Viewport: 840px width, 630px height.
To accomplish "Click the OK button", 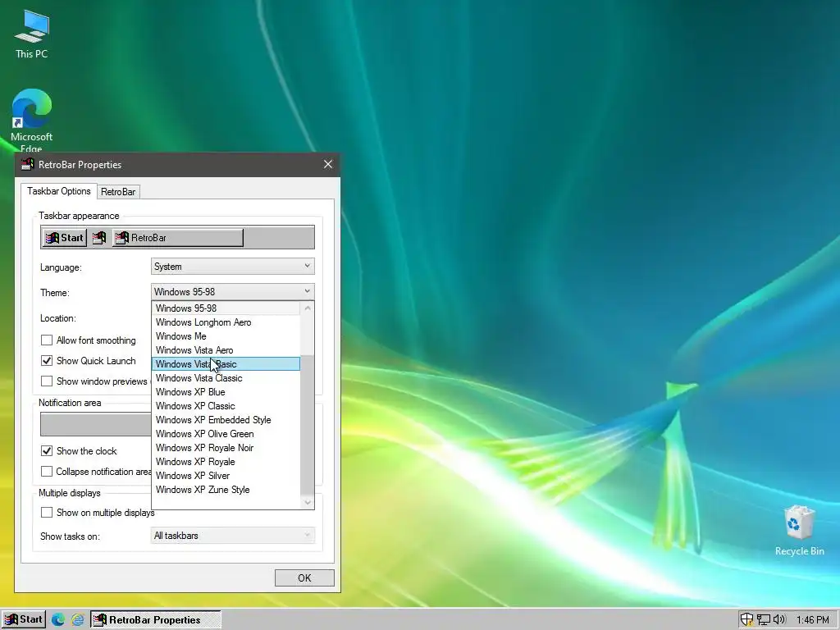I will pos(304,577).
